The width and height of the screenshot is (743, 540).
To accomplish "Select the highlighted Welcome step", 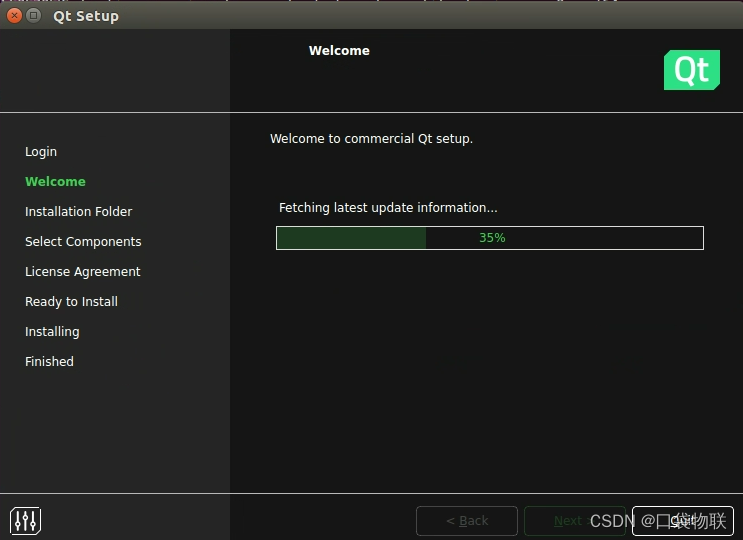I will click(55, 181).
